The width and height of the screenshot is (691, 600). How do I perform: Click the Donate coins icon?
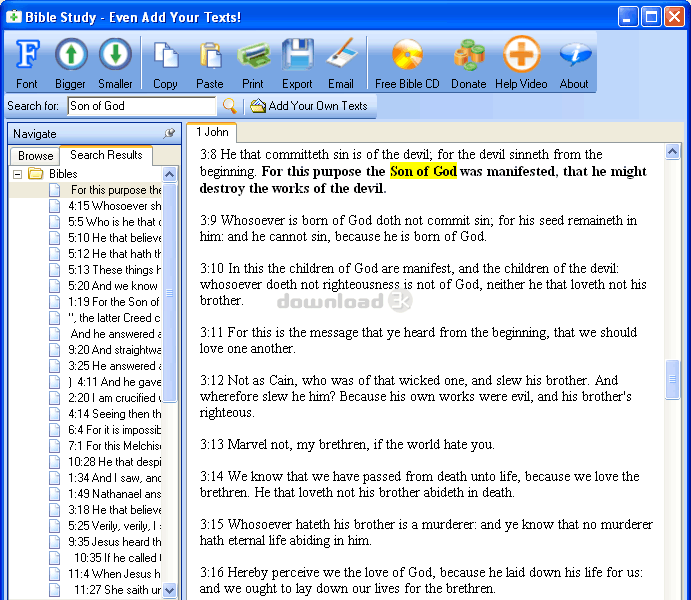click(469, 55)
